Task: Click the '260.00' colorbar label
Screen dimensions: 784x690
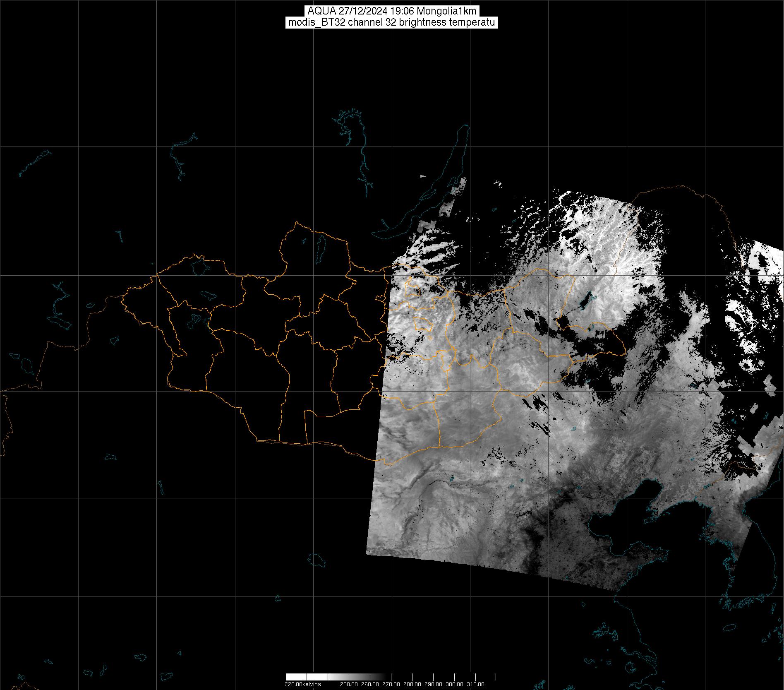Action: (x=370, y=684)
